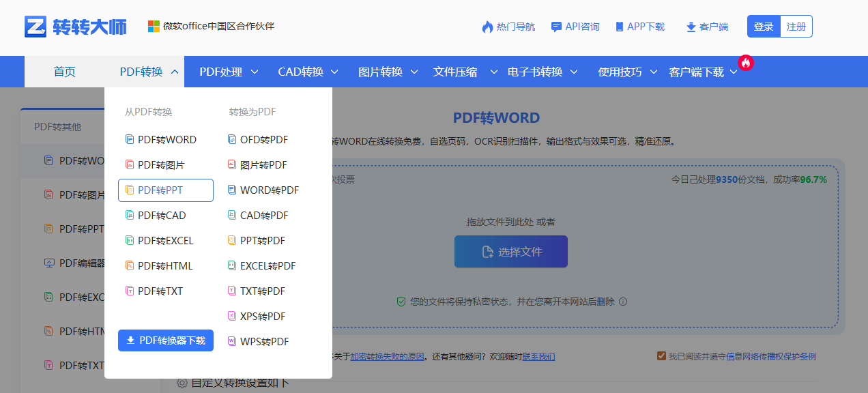The image size is (868, 393).
Task: Click the PDF转WORD page heading
Action: [x=497, y=118]
